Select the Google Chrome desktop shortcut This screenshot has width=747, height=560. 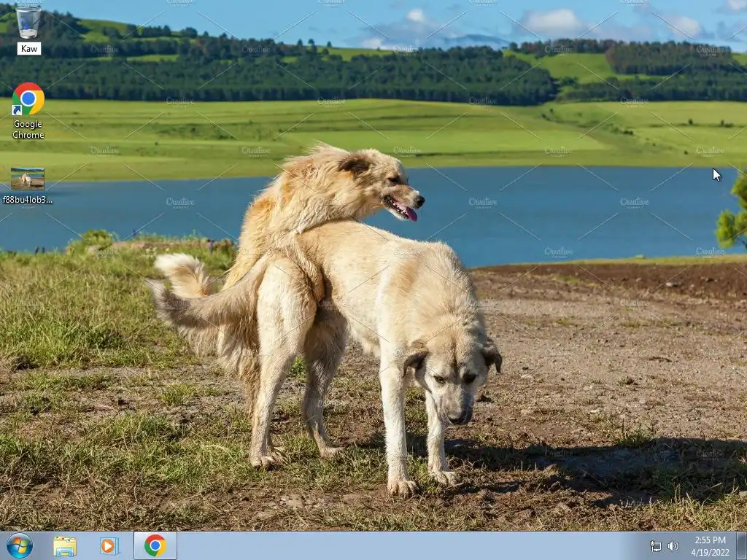coord(28,99)
